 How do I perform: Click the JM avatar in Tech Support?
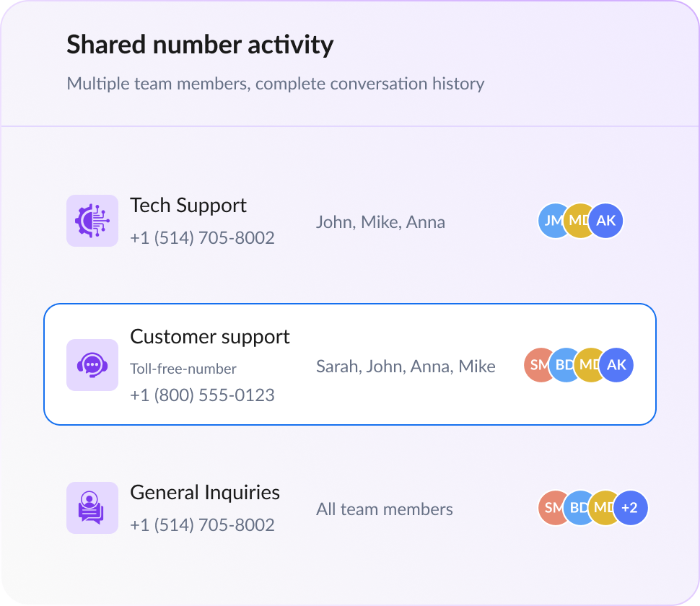pos(550,221)
